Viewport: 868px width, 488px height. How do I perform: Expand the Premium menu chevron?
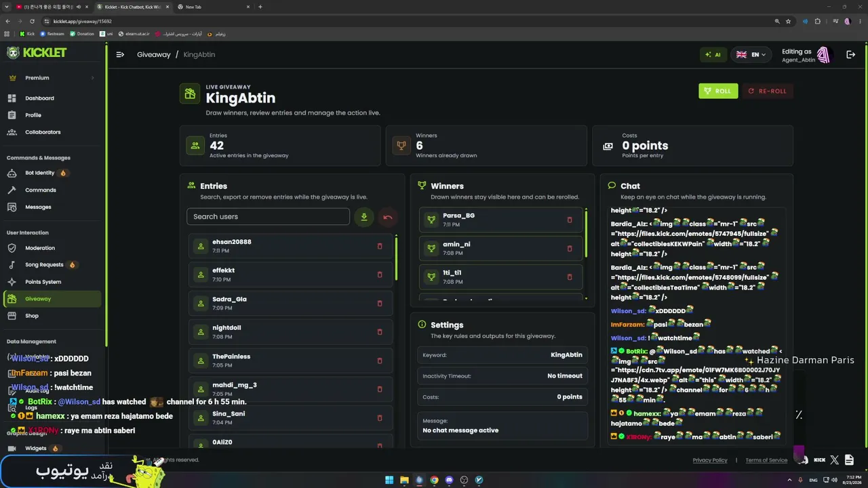tap(93, 78)
